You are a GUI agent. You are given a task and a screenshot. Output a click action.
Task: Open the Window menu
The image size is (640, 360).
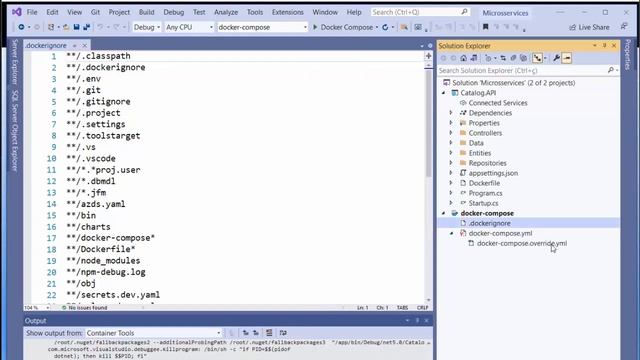tap(325, 12)
